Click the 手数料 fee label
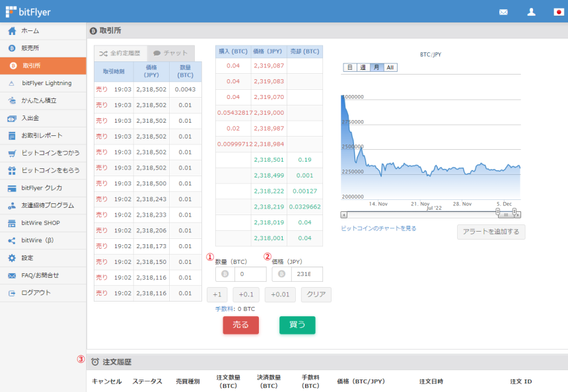 click(x=225, y=309)
